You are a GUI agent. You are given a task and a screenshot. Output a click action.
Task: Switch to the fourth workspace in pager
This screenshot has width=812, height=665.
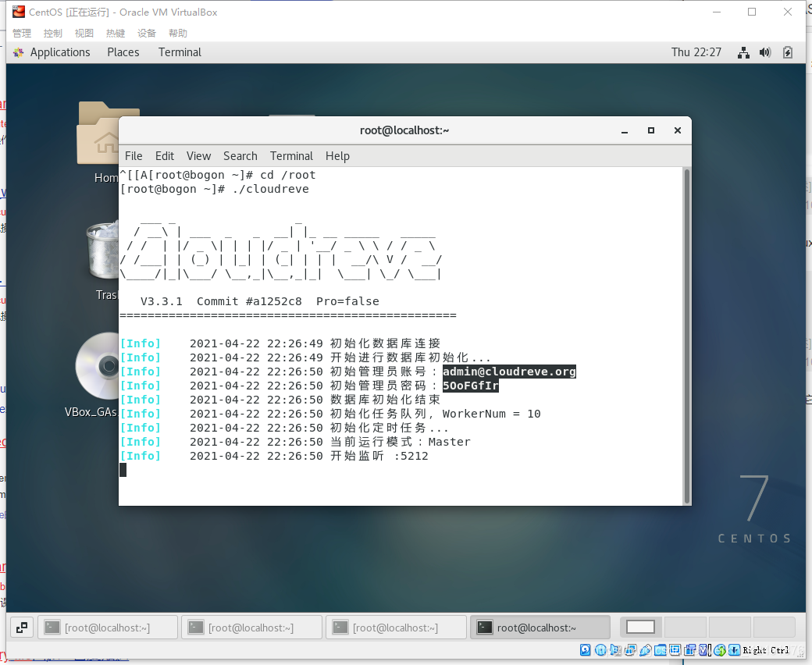pyautogui.click(x=775, y=628)
